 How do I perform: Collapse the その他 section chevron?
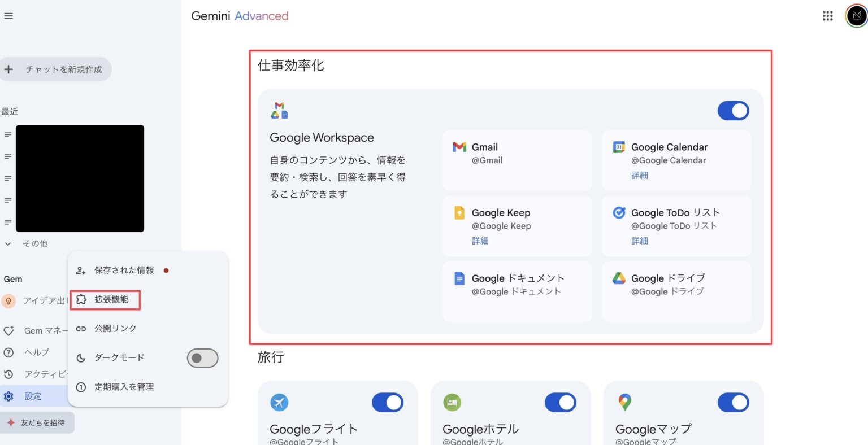pyautogui.click(x=7, y=243)
